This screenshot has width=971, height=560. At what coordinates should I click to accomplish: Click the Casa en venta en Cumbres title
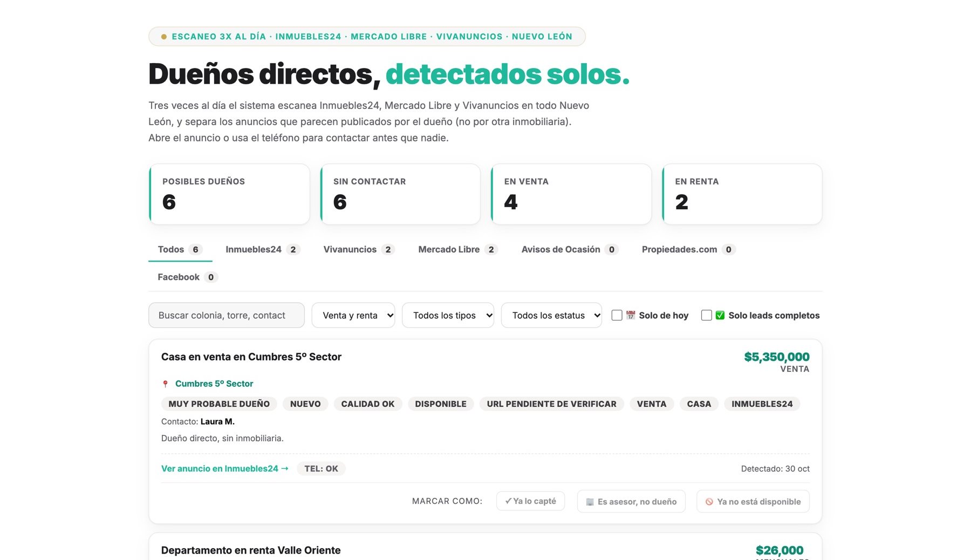click(x=251, y=357)
